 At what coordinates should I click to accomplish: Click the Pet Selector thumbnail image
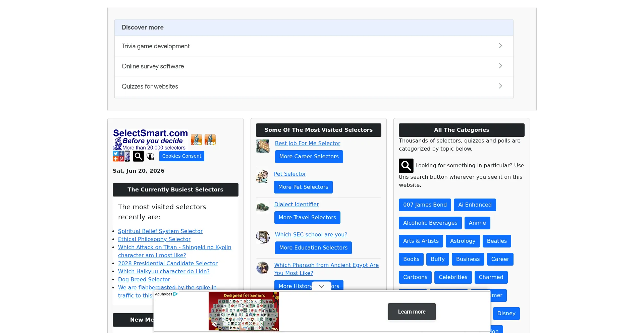[262, 176]
